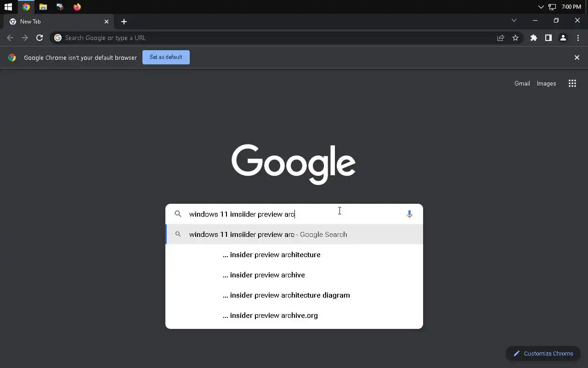Open the tab search dropdown arrow
The width and height of the screenshot is (588, 368).
(x=514, y=20)
